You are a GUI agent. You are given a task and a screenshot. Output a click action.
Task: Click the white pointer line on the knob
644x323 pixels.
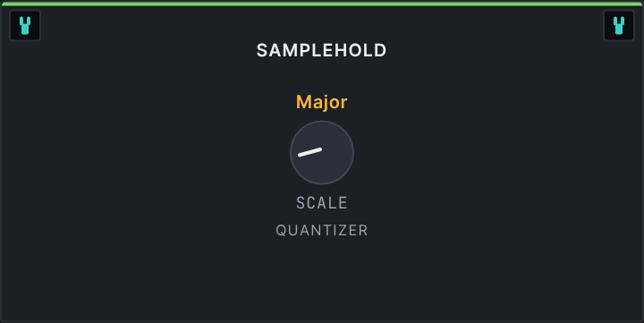point(309,152)
